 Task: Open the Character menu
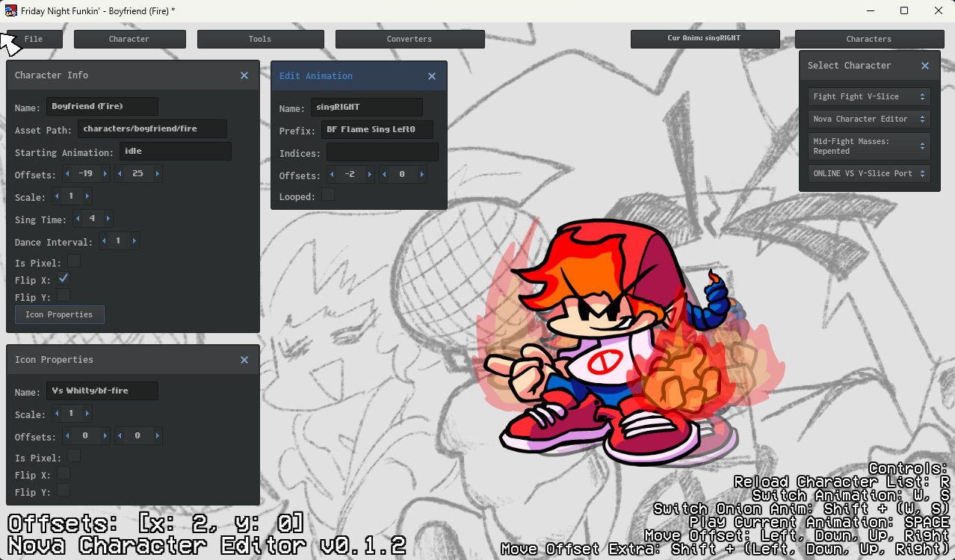tap(129, 38)
